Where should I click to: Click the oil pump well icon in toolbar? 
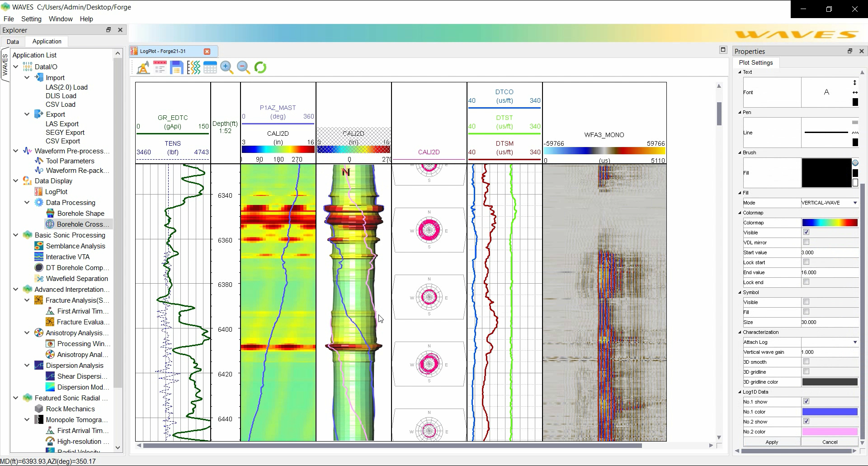click(x=143, y=68)
